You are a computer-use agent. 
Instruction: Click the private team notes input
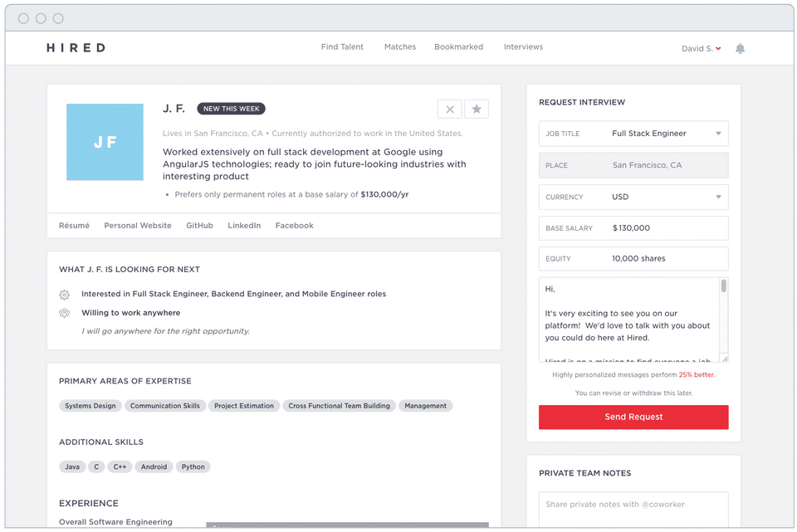(x=633, y=510)
